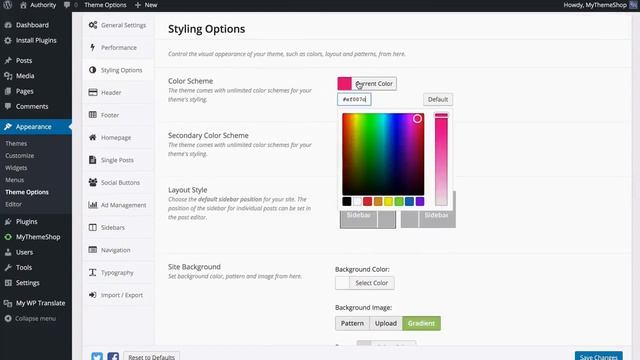
Task: Switch to Navigation tab
Action: coord(118,250)
